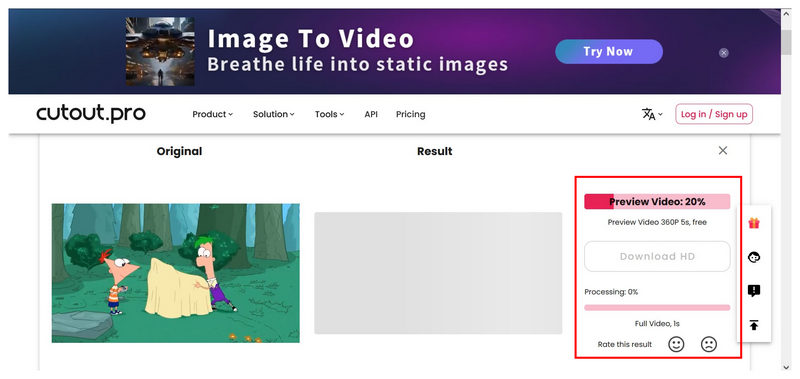Image resolution: width=800 pixels, height=379 pixels.
Task: Click the 'Processing: 0%' label
Action: tap(611, 292)
